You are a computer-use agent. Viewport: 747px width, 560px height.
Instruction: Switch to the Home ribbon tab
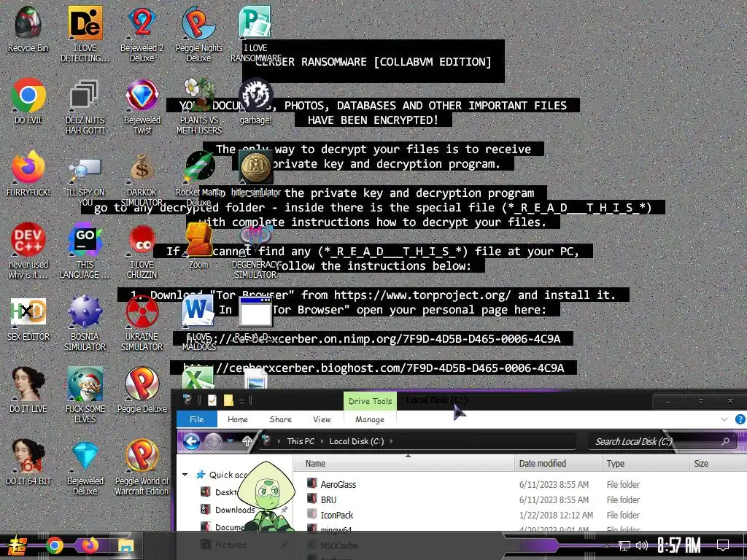[x=238, y=419]
